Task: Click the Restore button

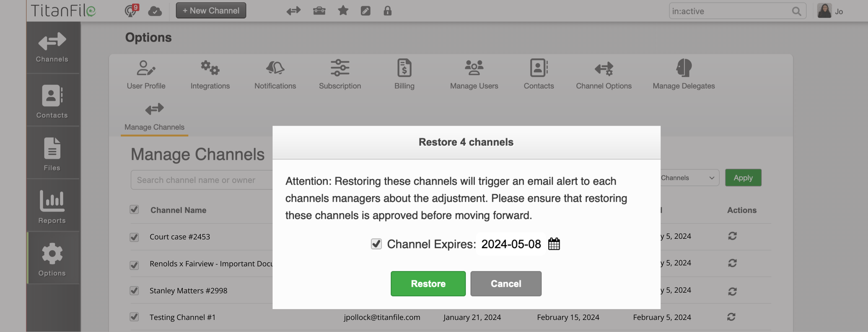Action: point(428,283)
